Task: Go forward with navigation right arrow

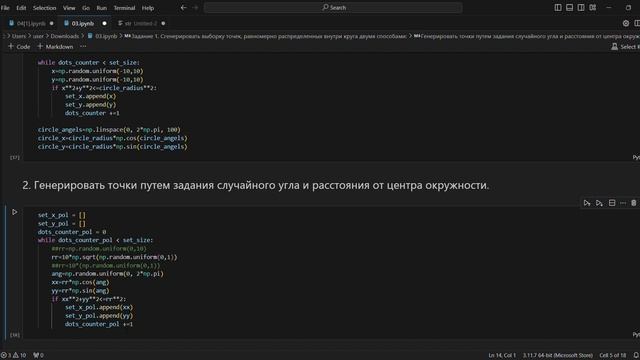Action: point(195,8)
